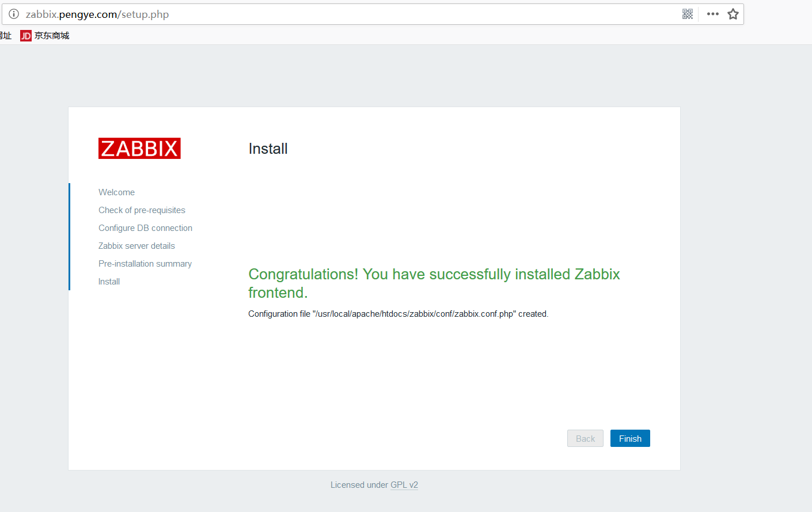The height and width of the screenshot is (512, 812).
Task: Click the 'Licensed under' footer text
Action: [x=359, y=485]
